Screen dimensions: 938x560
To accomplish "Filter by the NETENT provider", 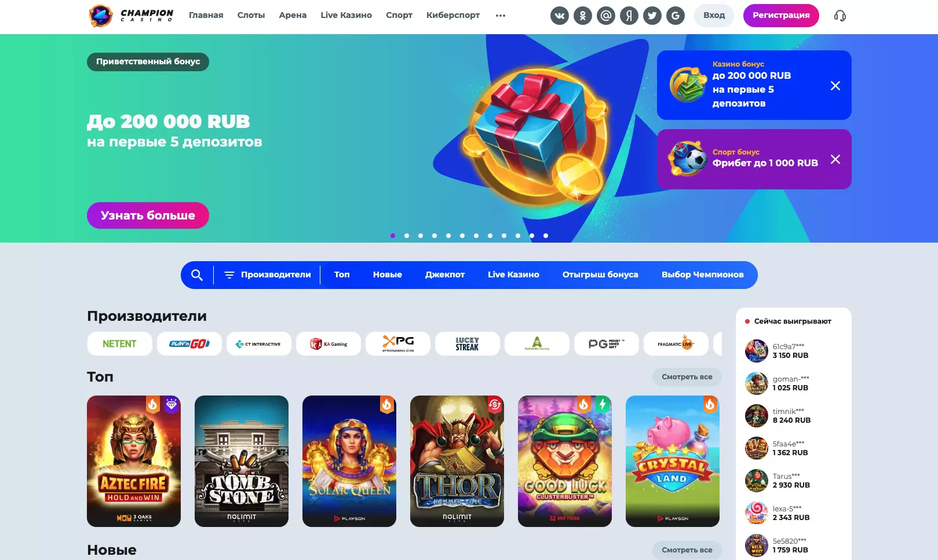I will (120, 343).
